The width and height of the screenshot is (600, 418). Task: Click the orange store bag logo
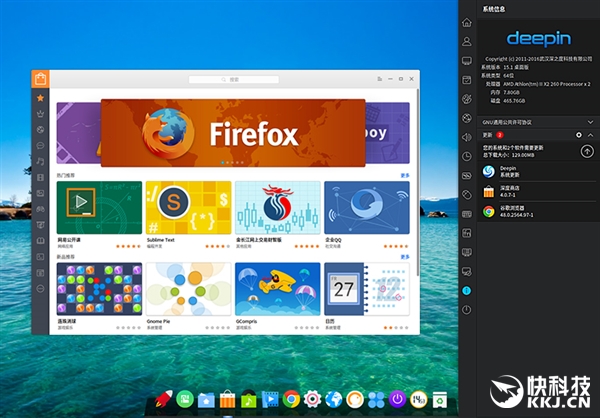(x=40, y=79)
